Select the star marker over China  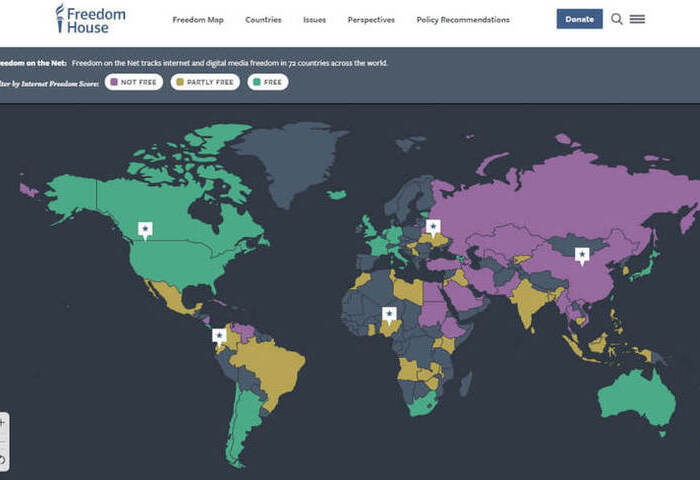tap(581, 255)
